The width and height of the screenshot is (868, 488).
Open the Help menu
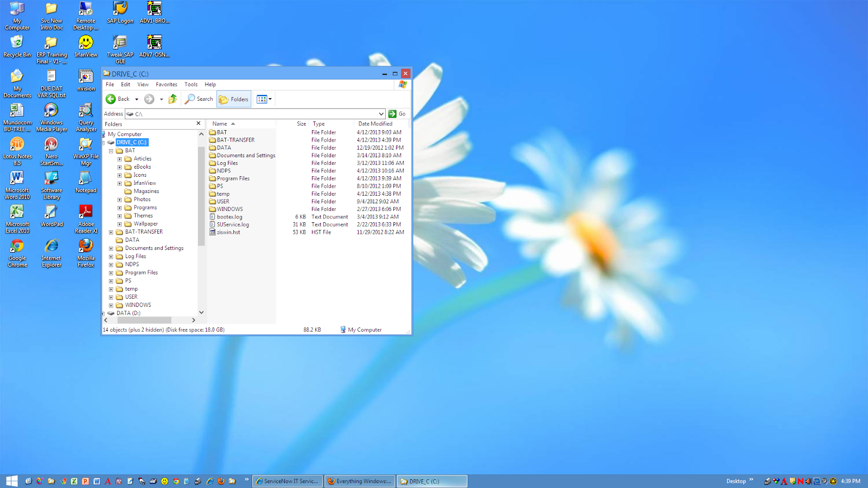210,85
